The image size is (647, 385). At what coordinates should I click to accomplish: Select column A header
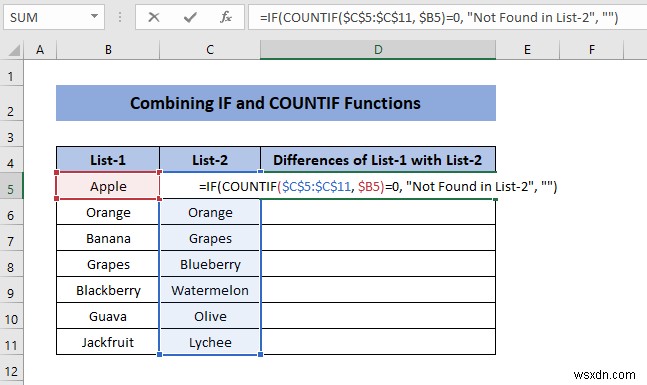(40, 50)
